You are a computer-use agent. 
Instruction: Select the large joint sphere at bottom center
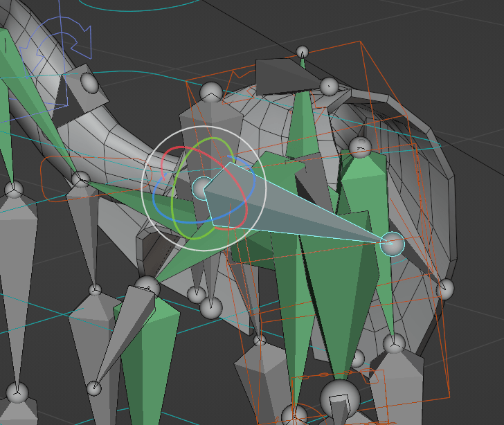coord(340,399)
